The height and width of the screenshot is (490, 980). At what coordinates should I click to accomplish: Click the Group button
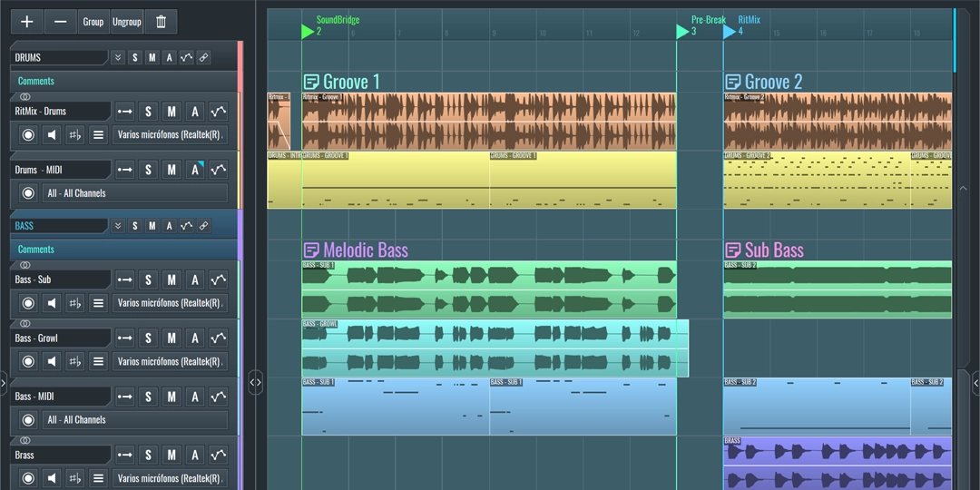tap(93, 22)
